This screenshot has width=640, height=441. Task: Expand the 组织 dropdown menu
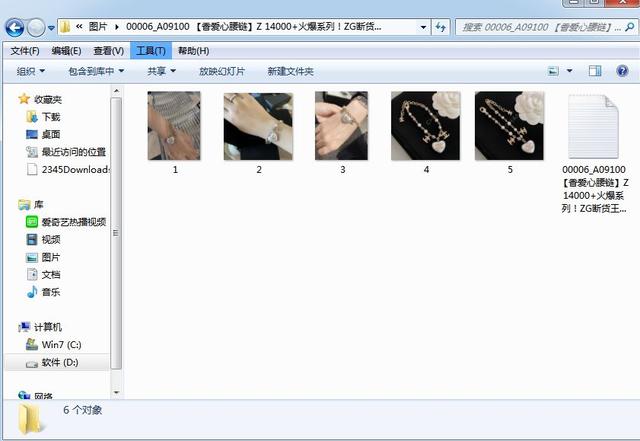point(35,71)
